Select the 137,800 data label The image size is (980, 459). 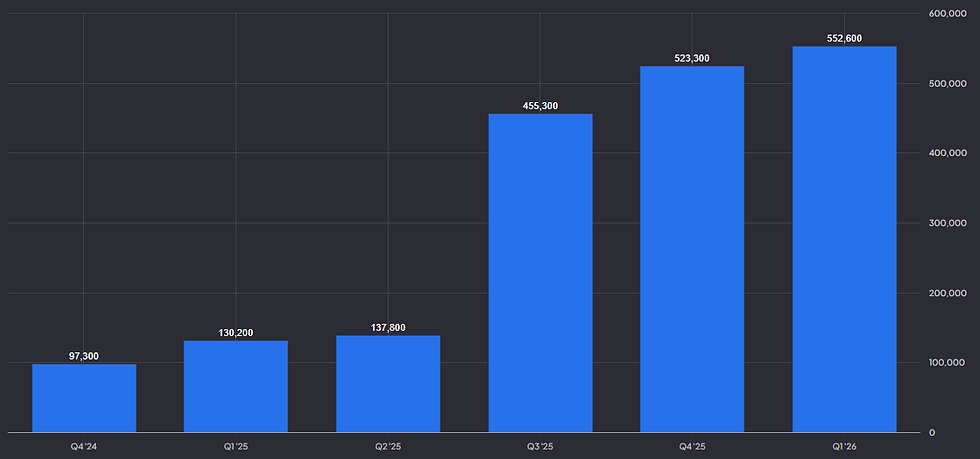[388, 328]
